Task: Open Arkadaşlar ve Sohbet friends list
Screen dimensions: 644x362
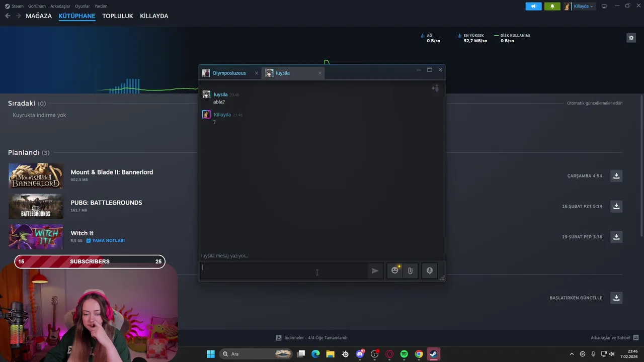Action: tap(615, 338)
